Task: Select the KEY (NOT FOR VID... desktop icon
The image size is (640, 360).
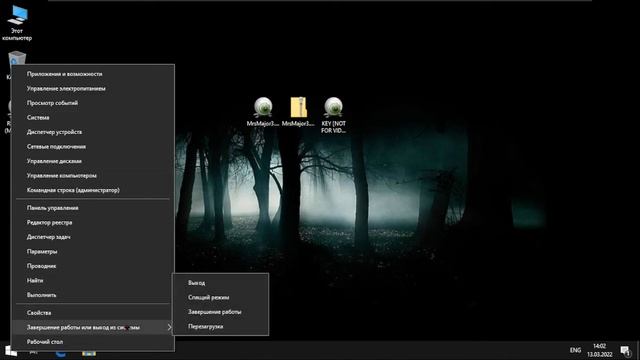Action: tap(333, 115)
